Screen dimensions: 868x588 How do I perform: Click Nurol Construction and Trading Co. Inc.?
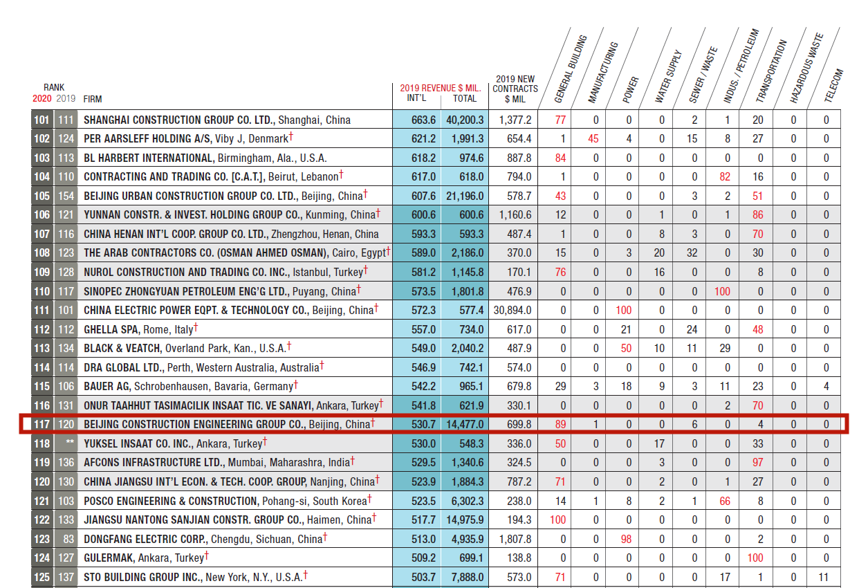(187, 272)
